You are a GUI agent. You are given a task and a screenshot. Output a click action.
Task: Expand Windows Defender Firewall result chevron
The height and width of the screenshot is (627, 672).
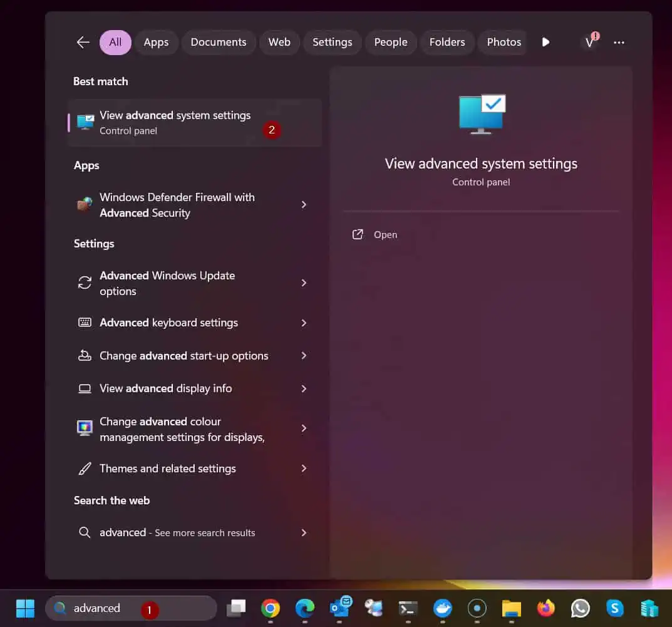click(304, 205)
